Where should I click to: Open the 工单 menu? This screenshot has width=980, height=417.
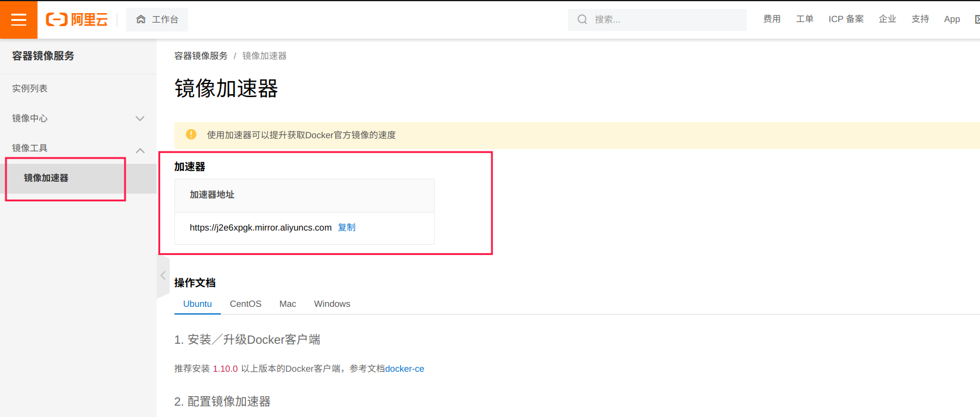[x=804, y=19]
